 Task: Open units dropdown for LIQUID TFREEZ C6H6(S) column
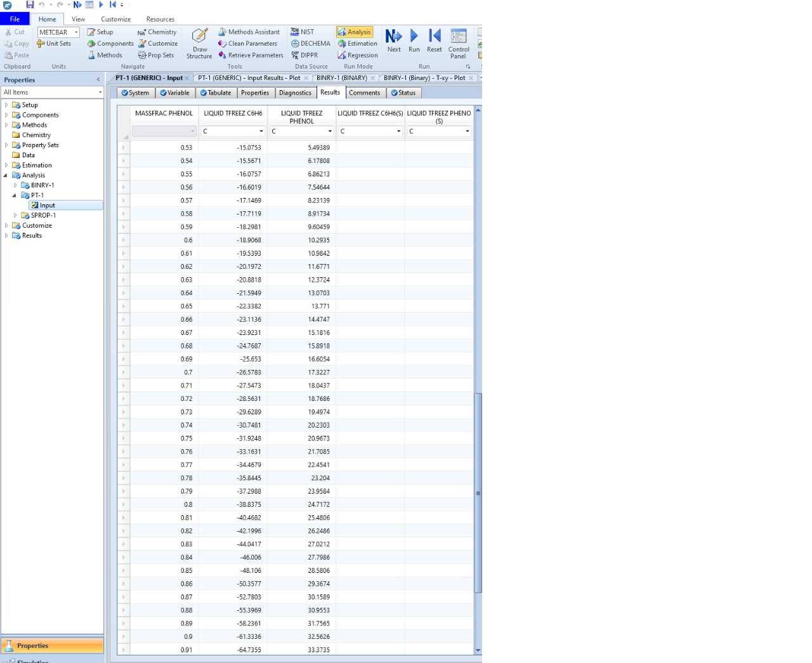pyautogui.click(x=398, y=131)
